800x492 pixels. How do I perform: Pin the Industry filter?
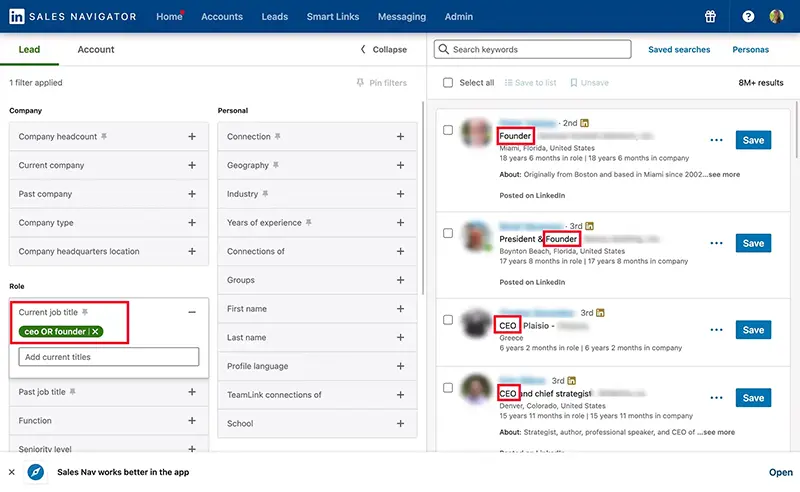coord(265,194)
